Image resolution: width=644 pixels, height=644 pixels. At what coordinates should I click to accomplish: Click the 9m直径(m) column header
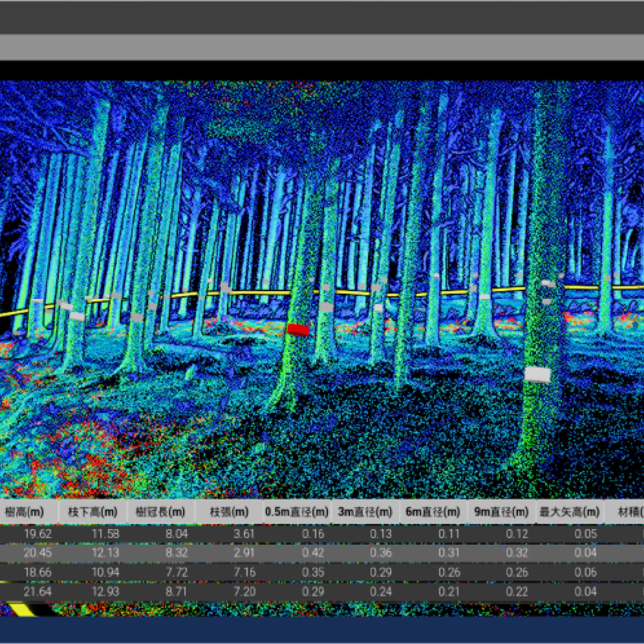(x=501, y=512)
